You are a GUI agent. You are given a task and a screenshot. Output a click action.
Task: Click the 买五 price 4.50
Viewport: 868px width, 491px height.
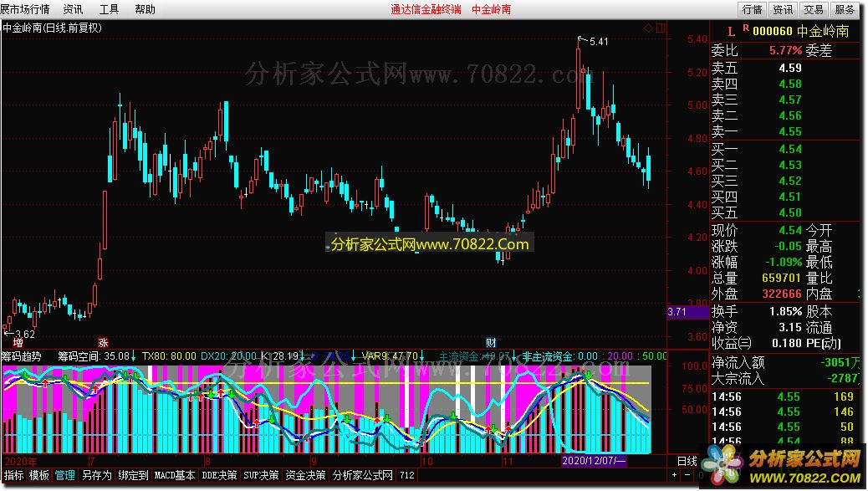(x=790, y=212)
